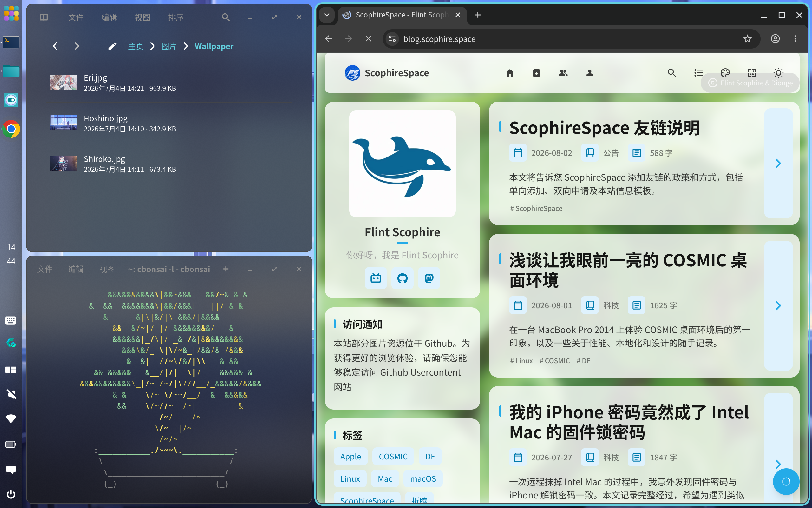Select the Shiroko.jpg file
Screen dimensions: 812x508
pyautogui.click(x=169, y=164)
